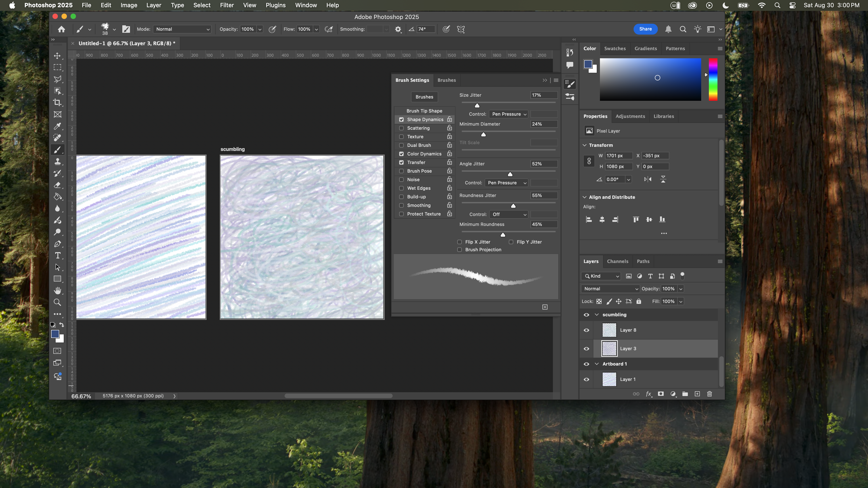Viewport: 868px width, 488px height.
Task: Open layer blend mode dropdown
Action: click(611, 289)
